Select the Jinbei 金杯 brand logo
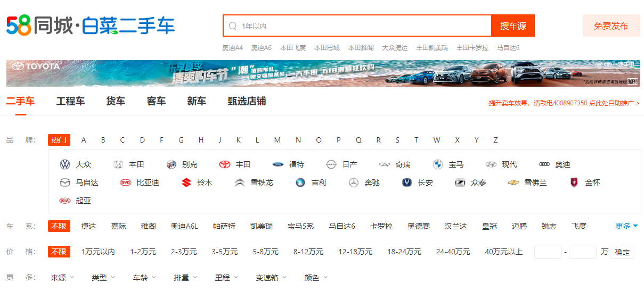644x291 pixels. coord(574,182)
